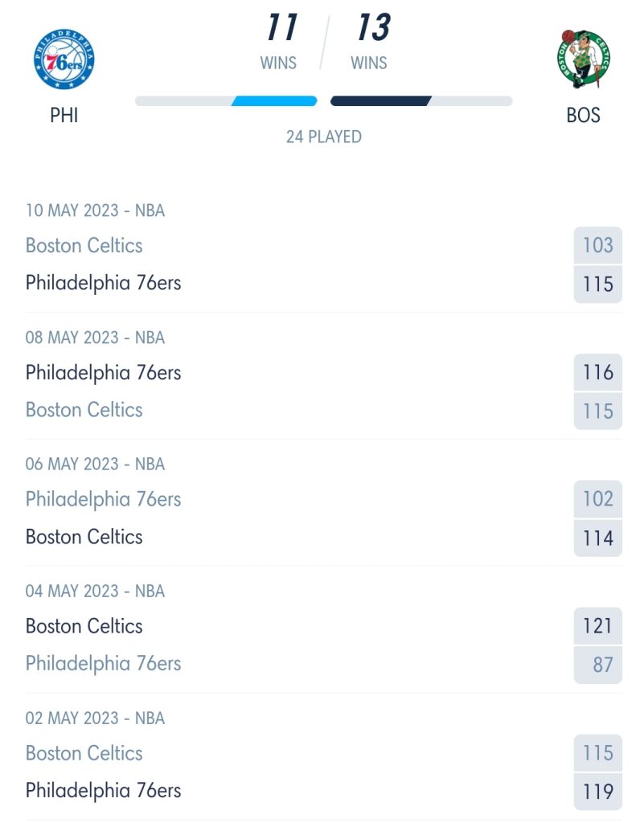Select the PHI team abbreviation
This screenshot has width=644, height=823.
[64, 116]
